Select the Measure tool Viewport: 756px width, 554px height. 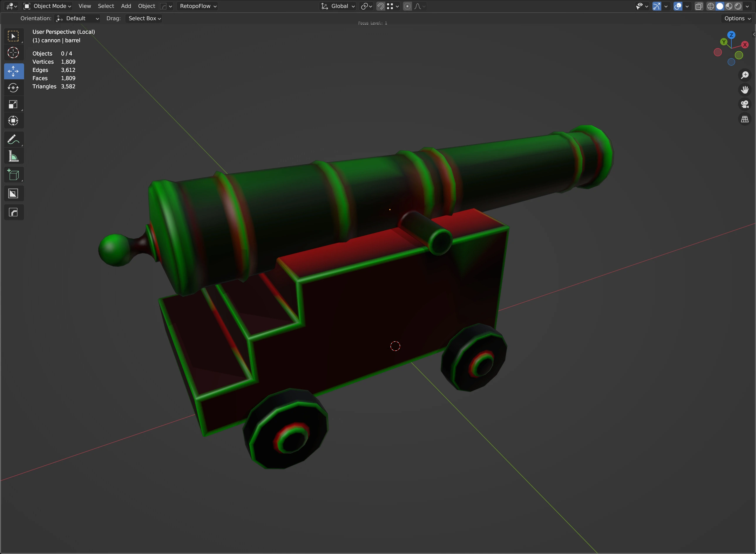tap(13, 156)
